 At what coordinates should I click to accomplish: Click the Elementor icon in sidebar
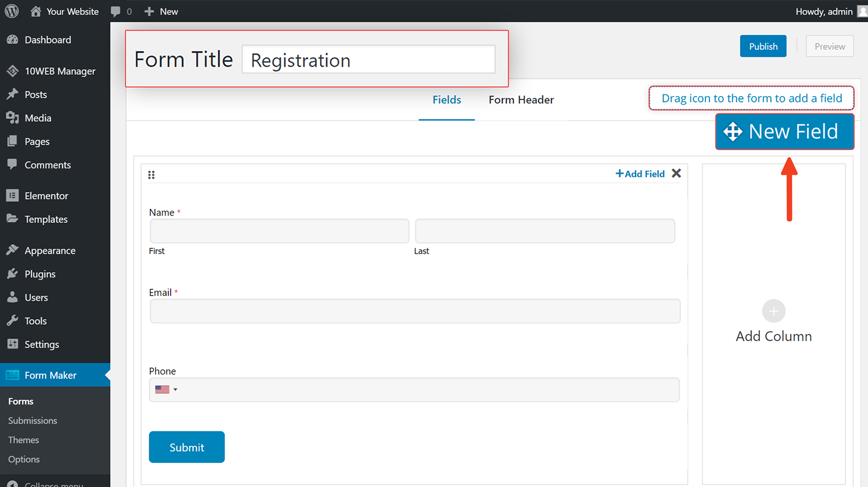12,196
